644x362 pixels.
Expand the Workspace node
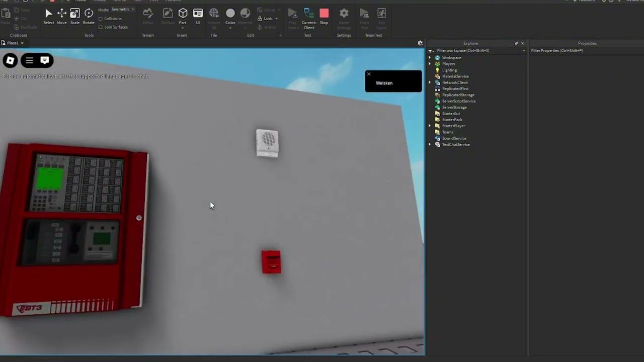pos(430,58)
